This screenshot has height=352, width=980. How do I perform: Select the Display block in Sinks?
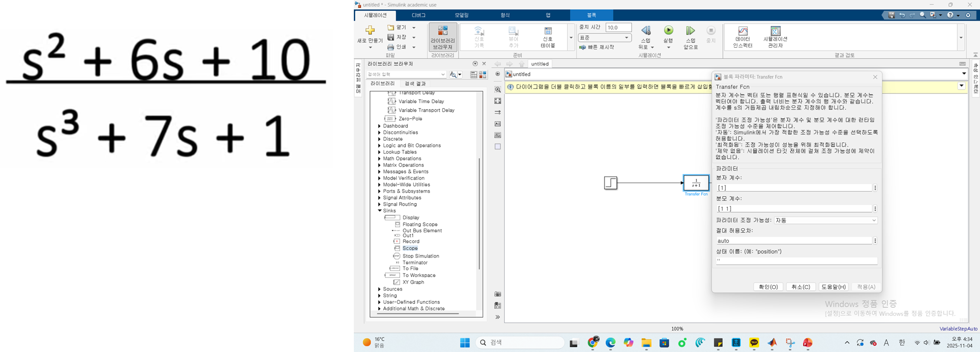coord(411,218)
